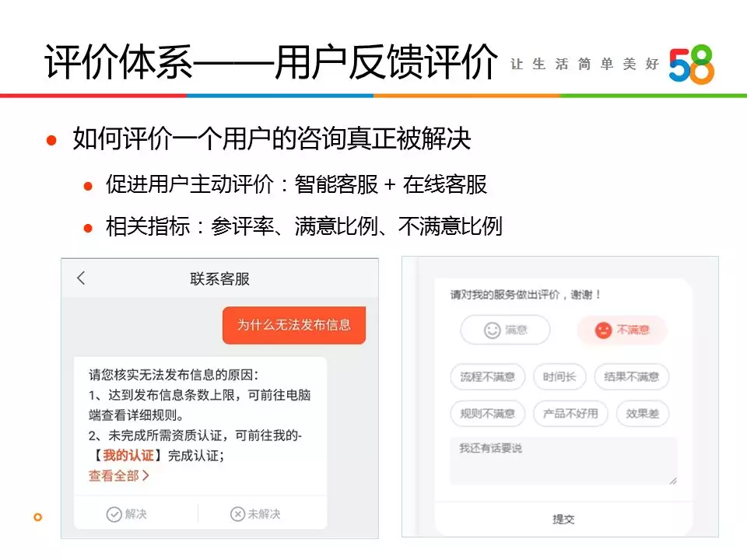The image size is (747, 560).
Task: Click the 为什么无法发布信息 orange message bubble
Action: tap(294, 325)
